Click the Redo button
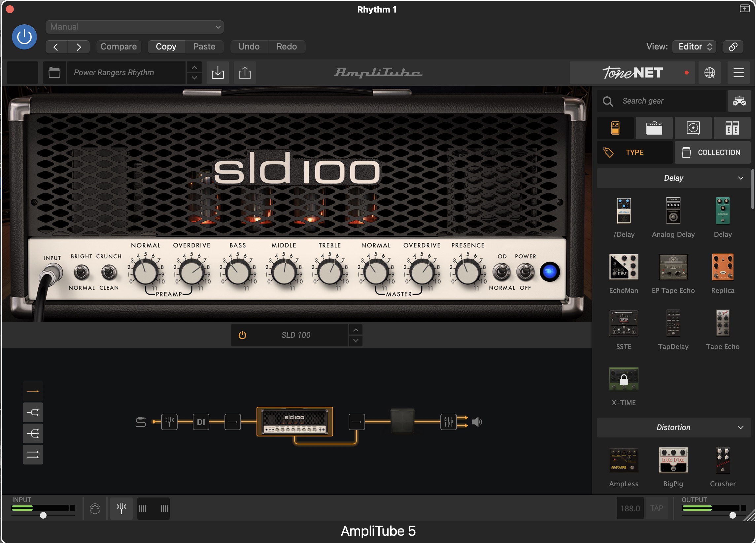Image resolution: width=756 pixels, height=543 pixels. click(287, 47)
